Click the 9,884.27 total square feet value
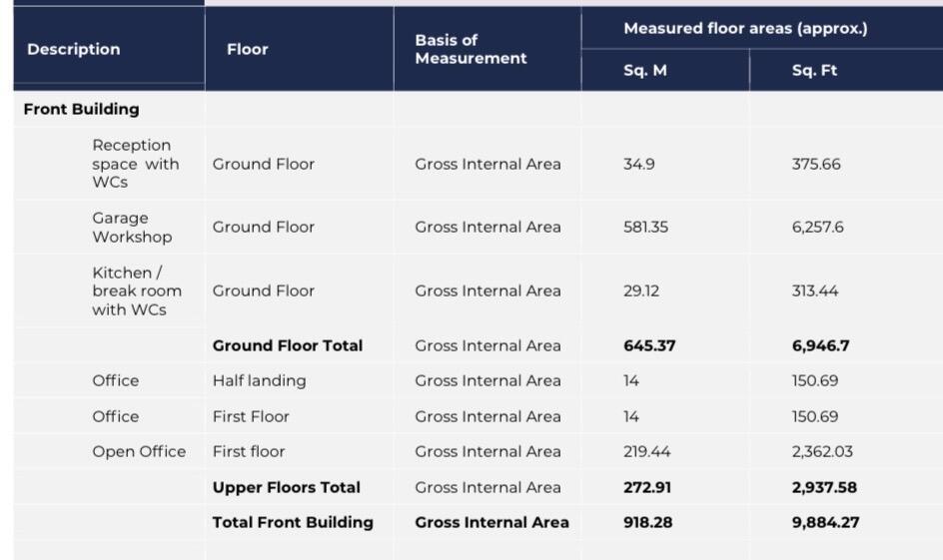This screenshot has height=560, width=943. pos(825,523)
